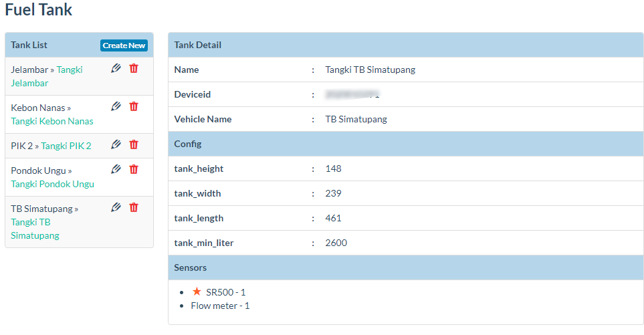Edit the Pondok Ungu tank
The image size is (644, 335).
click(x=116, y=169)
